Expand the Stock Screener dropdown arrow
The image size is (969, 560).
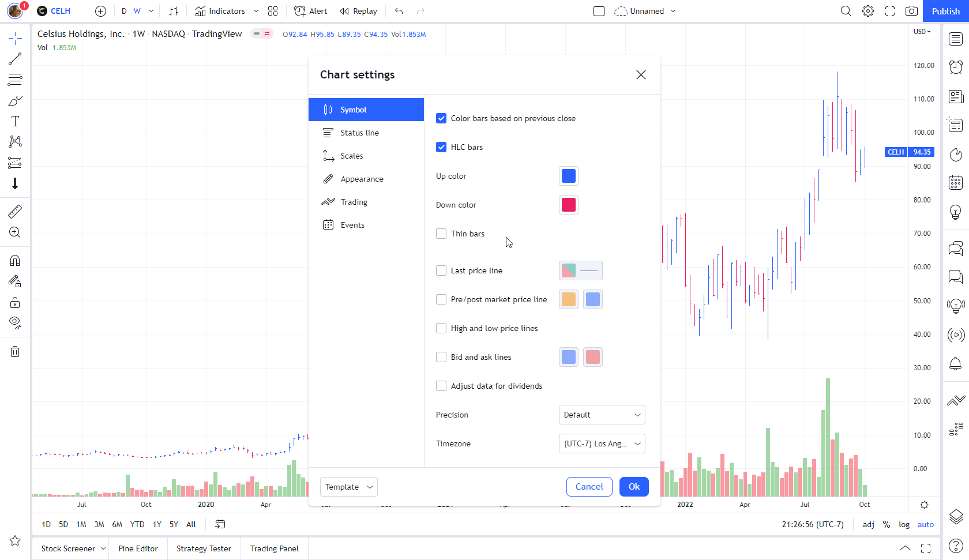[x=103, y=548]
